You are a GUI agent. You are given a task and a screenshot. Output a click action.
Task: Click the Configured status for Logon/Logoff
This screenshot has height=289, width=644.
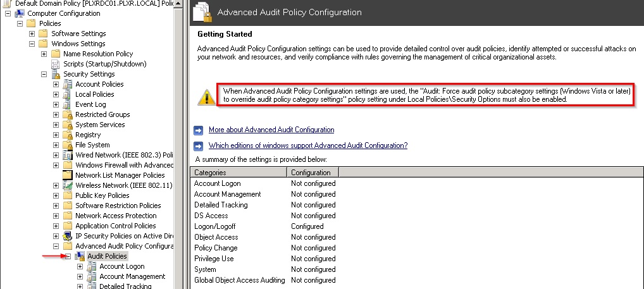[x=307, y=226]
